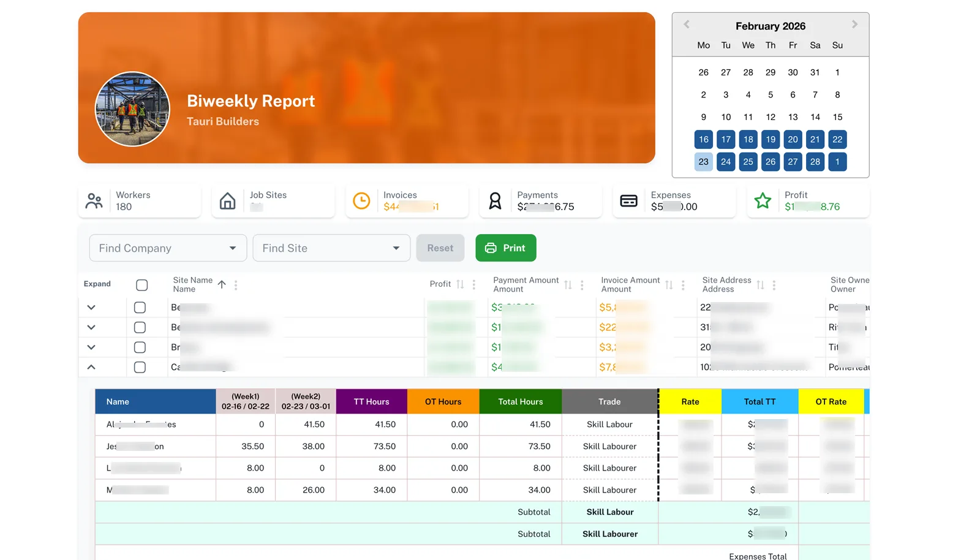Click the Workers people icon
This screenshot has height=560, width=980.
coord(94,201)
